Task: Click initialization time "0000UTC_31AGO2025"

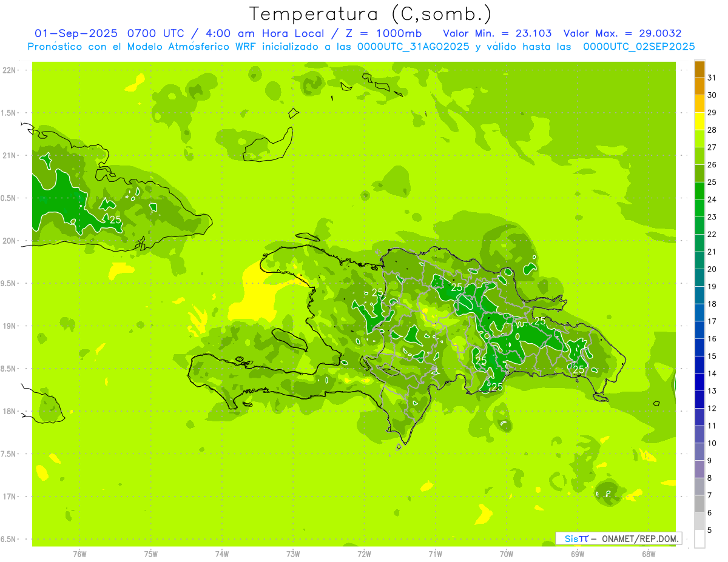Action: click(414, 47)
